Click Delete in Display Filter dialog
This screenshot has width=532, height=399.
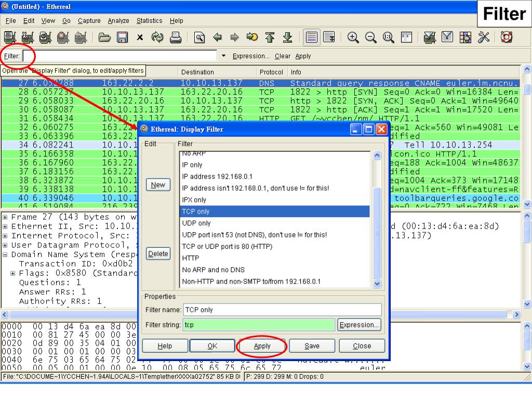pos(158,254)
